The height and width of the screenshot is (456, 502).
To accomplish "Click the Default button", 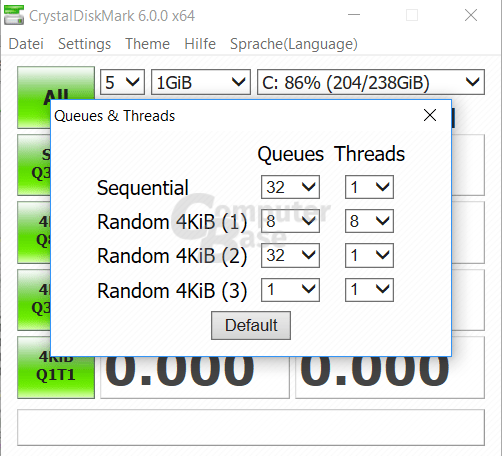I will [x=251, y=325].
